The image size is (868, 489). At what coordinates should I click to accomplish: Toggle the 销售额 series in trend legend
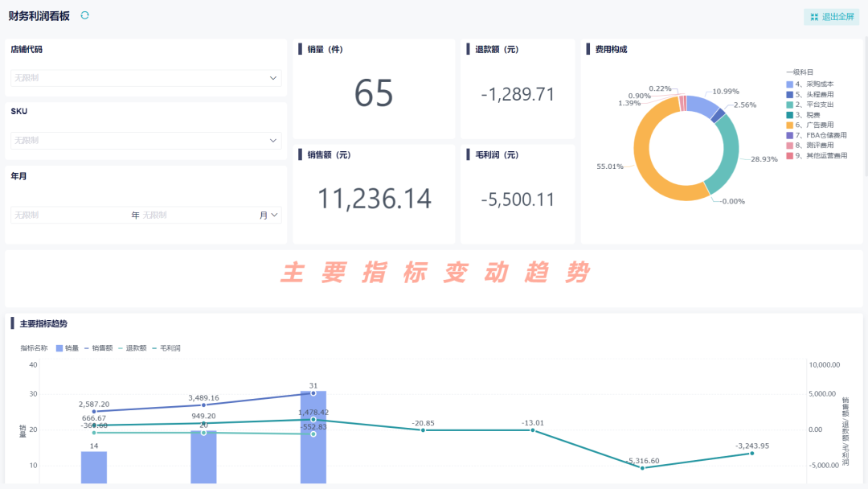pos(98,348)
